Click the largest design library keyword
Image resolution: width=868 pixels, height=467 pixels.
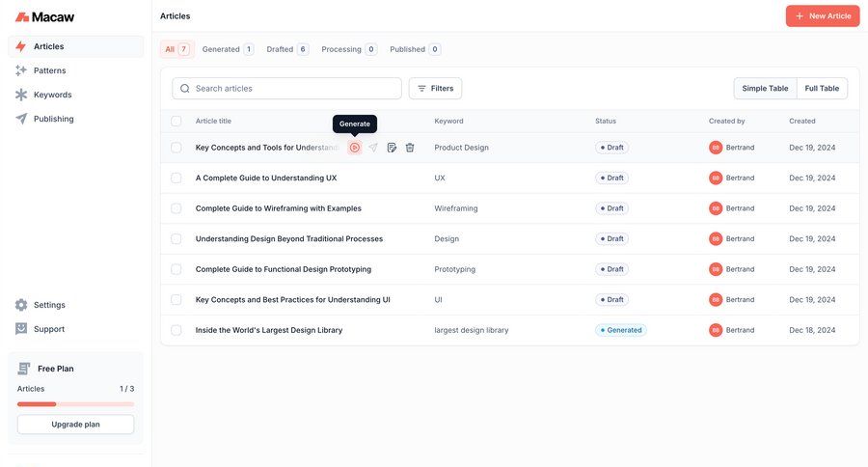click(x=471, y=330)
